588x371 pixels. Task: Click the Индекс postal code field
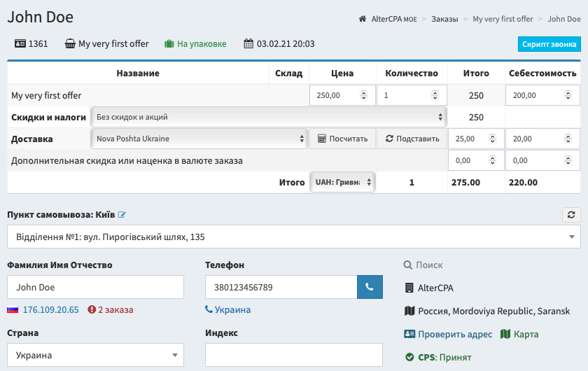point(293,355)
